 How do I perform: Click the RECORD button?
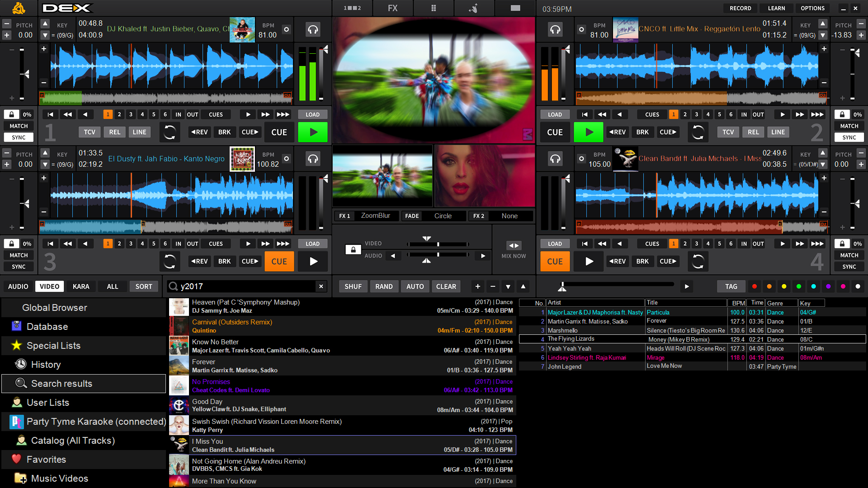(740, 8)
